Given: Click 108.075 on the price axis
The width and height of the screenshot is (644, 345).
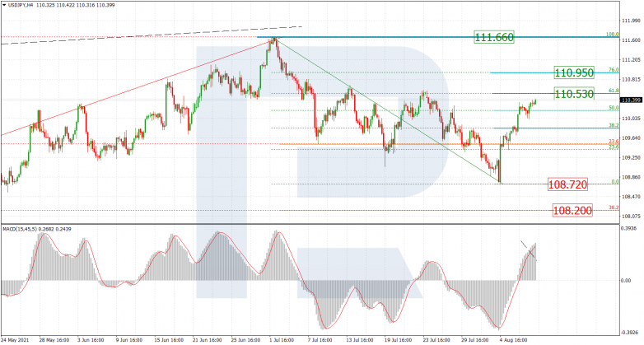Looking at the screenshot, I should click(631, 216).
